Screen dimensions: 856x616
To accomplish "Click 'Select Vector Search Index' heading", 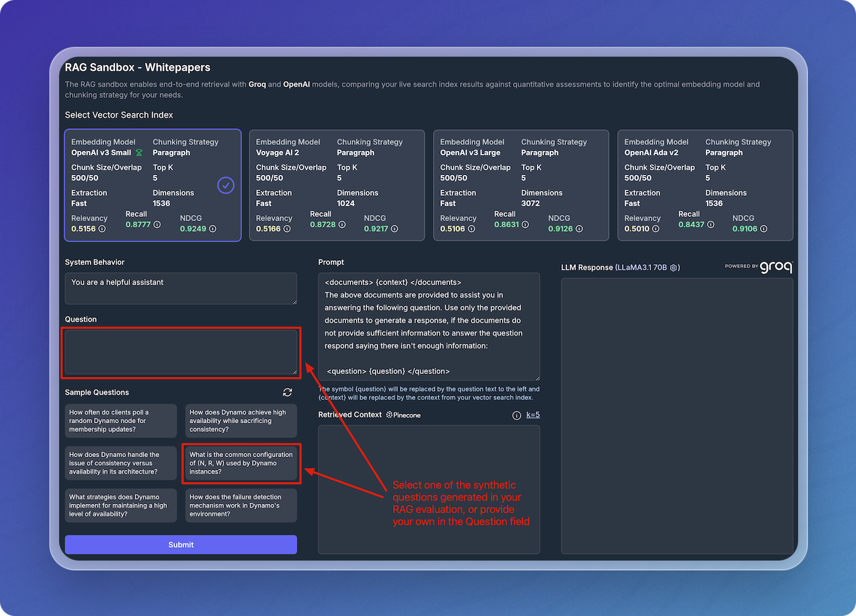I will pos(119,115).
